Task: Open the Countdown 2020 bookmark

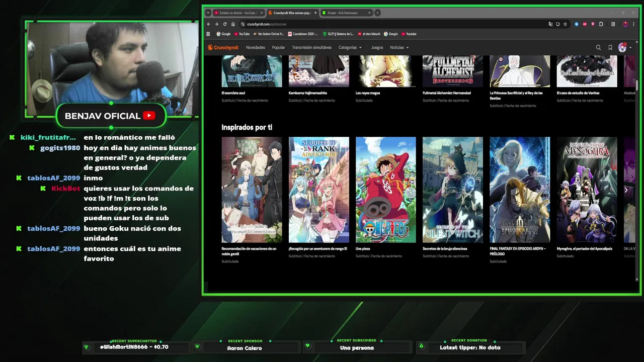Action: 303,34
